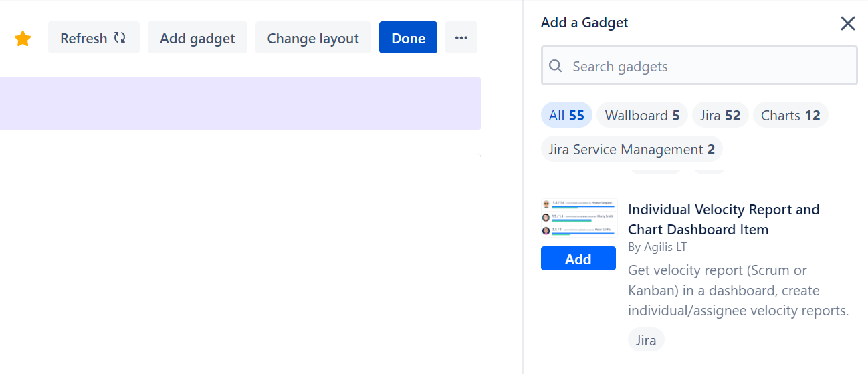This screenshot has width=868, height=374.
Task: Filter gadgets by Wallboard category
Action: (642, 116)
